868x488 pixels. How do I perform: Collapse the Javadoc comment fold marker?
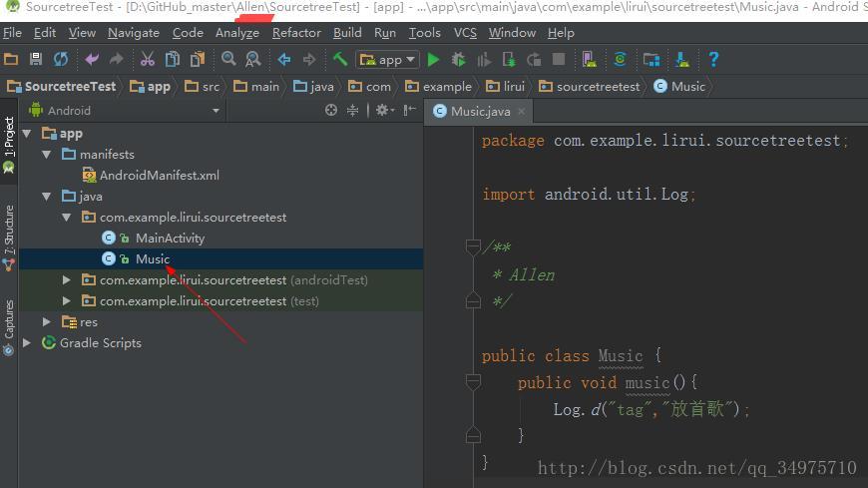(x=473, y=246)
